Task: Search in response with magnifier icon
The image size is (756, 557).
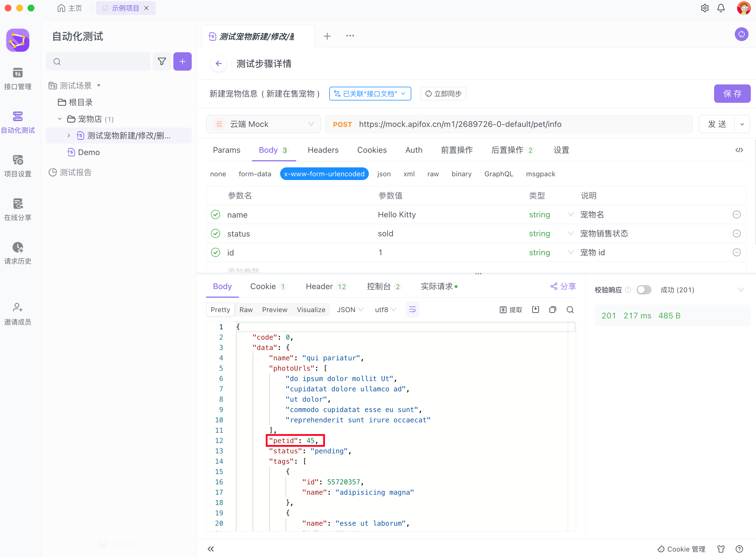Action: [x=570, y=310]
